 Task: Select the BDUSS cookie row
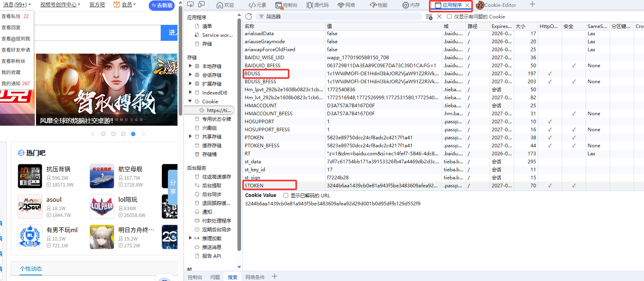[443, 74]
